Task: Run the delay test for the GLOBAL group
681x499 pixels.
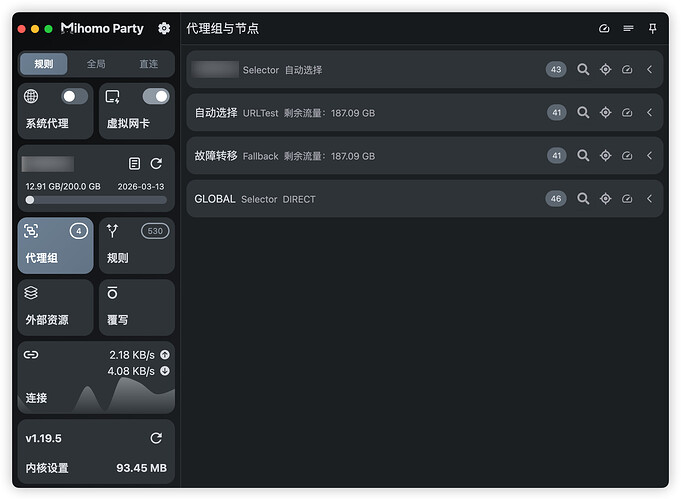Action: click(x=627, y=199)
